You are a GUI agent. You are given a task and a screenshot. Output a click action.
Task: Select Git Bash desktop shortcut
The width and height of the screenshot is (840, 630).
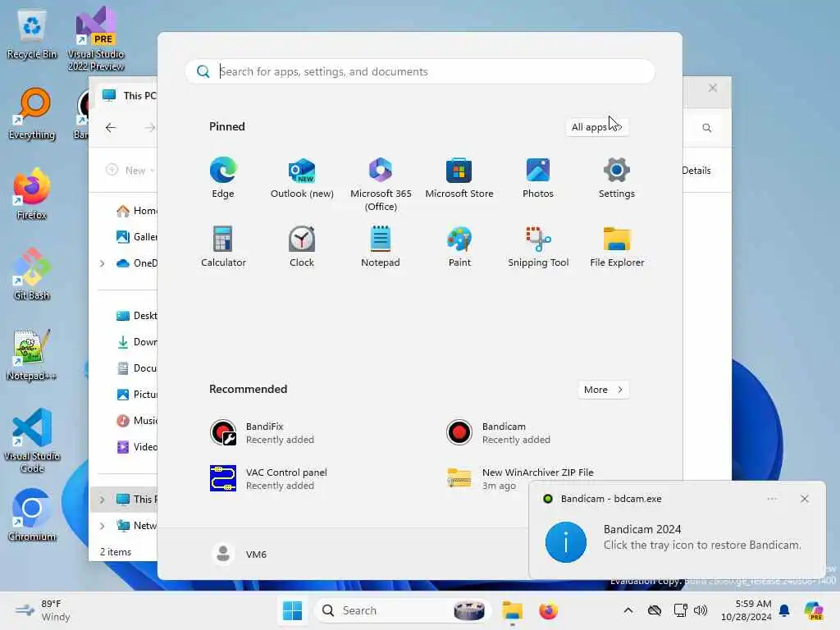point(32,274)
